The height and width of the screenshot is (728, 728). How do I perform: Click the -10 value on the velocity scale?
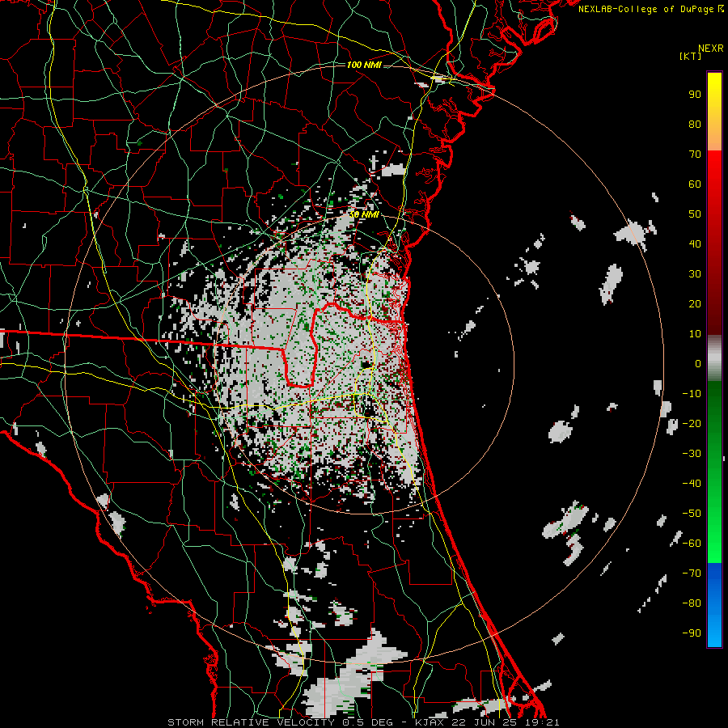pyautogui.click(x=692, y=394)
